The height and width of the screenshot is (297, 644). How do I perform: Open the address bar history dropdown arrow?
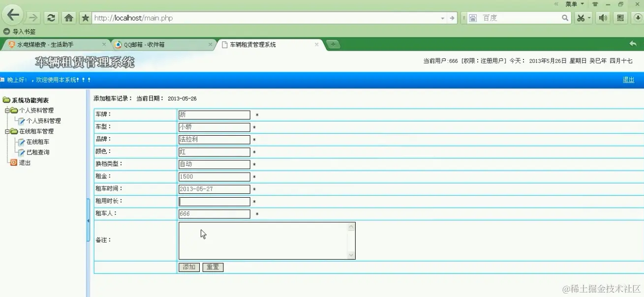coord(442,18)
